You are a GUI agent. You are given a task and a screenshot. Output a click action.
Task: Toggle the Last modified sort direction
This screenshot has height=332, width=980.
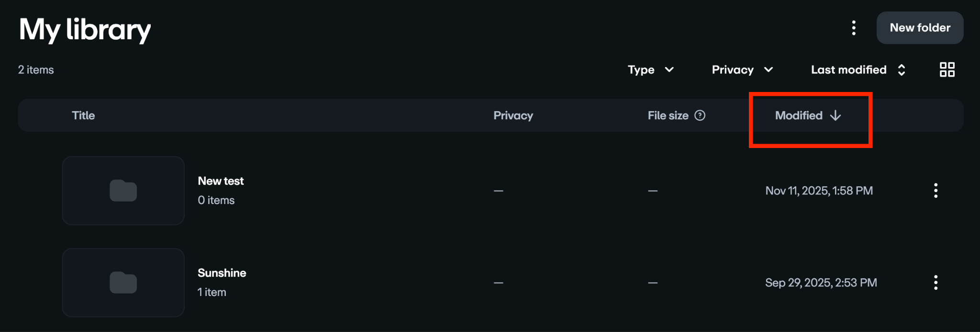pyautogui.click(x=902, y=69)
